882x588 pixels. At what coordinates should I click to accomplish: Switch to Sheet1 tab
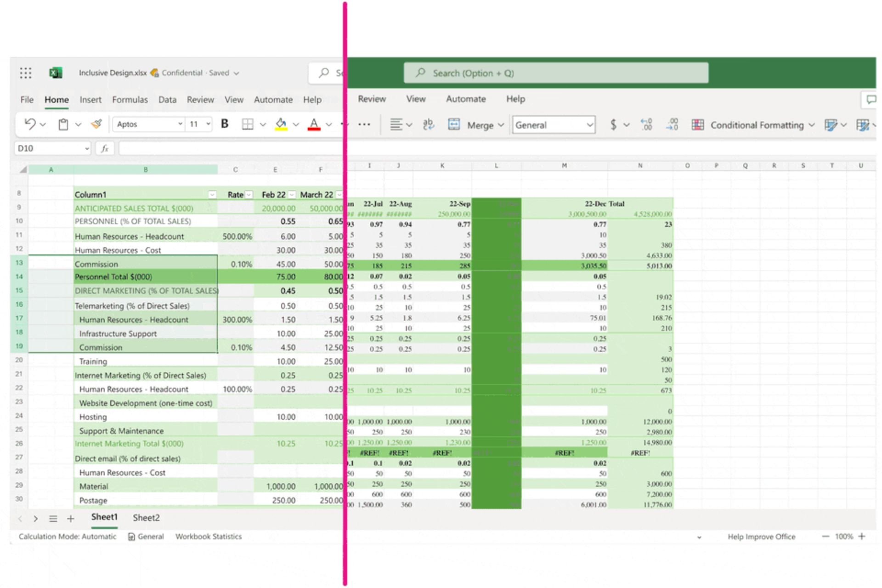[x=104, y=517]
